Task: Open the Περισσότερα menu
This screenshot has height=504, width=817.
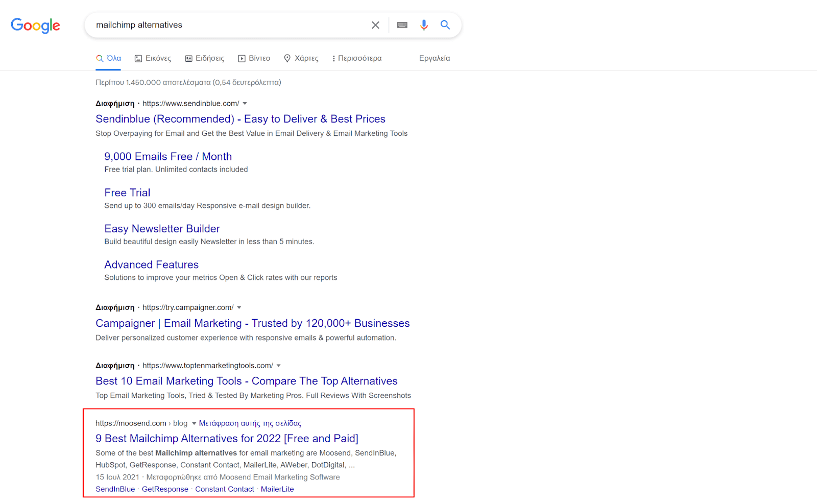Action: (x=357, y=58)
